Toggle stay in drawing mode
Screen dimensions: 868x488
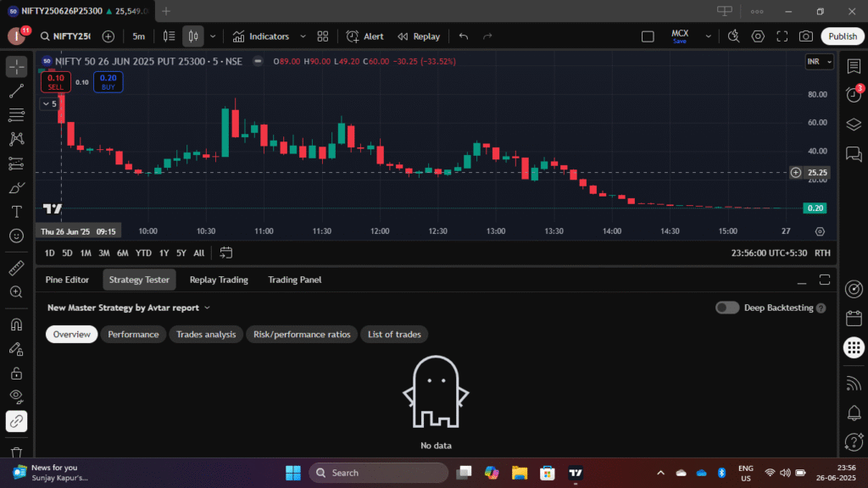tap(17, 349)
